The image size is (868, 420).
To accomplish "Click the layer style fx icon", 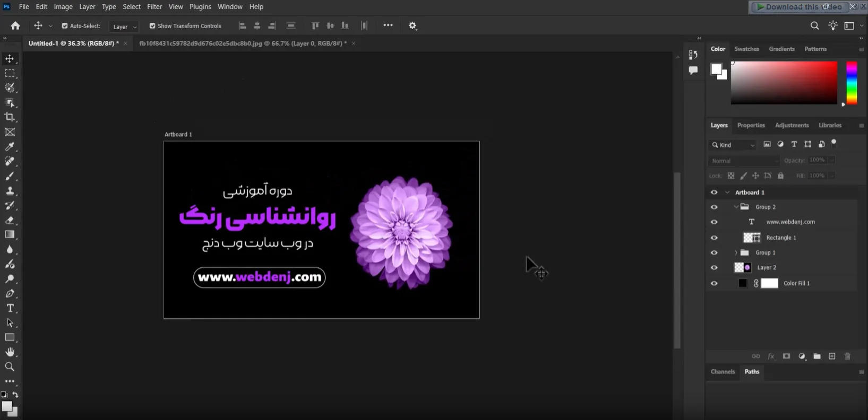I will [771, 356].
